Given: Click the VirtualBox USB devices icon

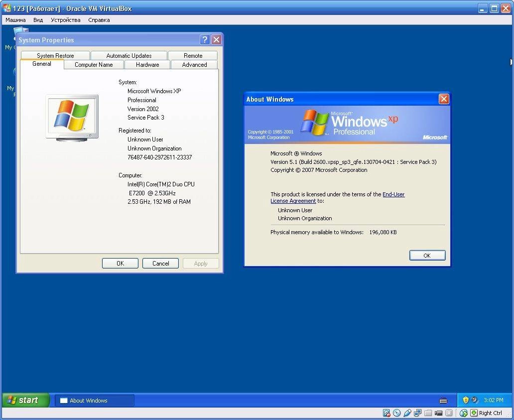Looking at the screenshot, I should (x=407, y=413).
